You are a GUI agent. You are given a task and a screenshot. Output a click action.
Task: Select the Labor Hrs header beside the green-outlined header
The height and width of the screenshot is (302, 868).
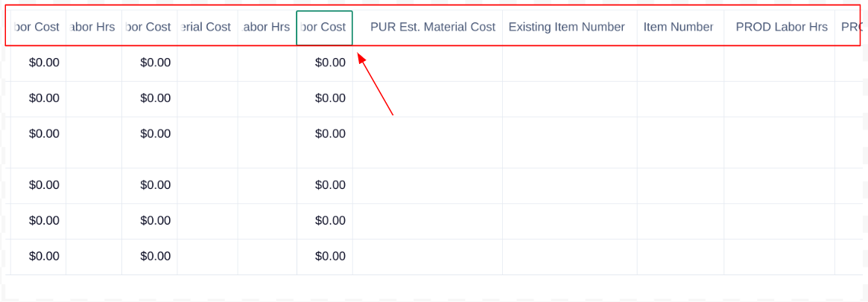[x=267, y=27]
